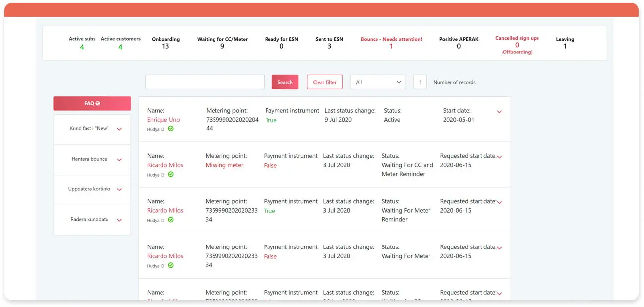Expand the Enrique Uno record row
Image resolution: width=644 pixels, height=307 pixels.
[x=499, y=112]
